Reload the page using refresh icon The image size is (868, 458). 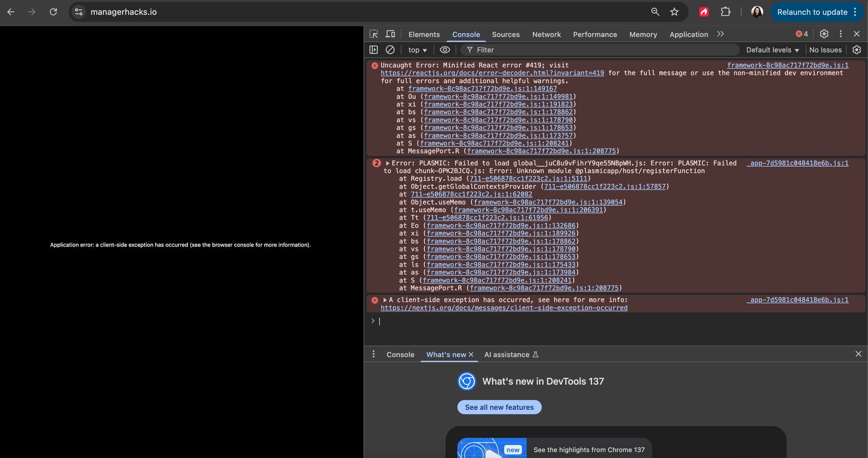[53, 12]
